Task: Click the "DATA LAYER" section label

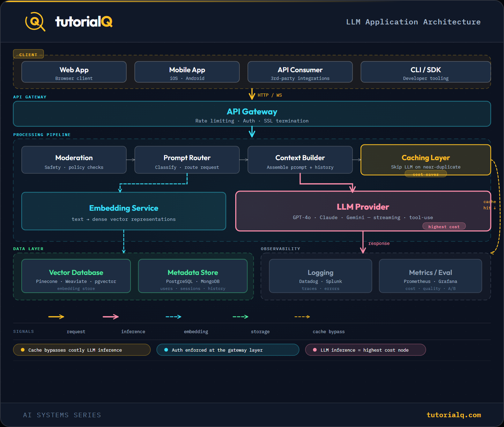Action: click(x=28, y=249)
